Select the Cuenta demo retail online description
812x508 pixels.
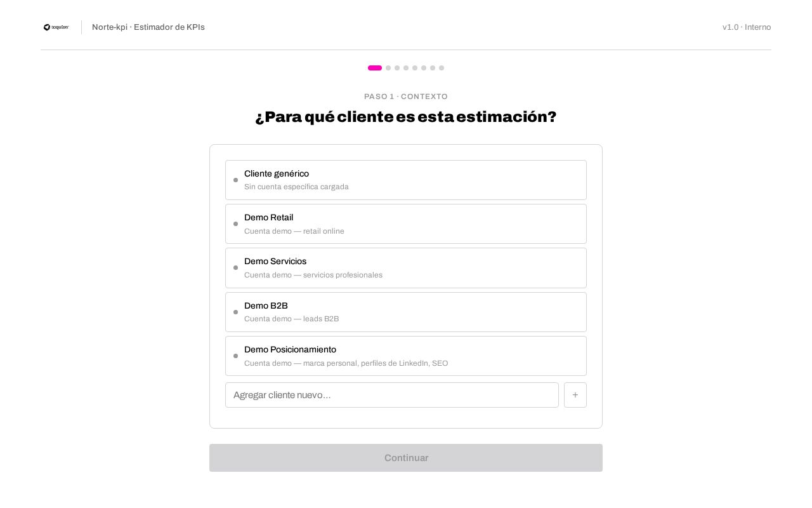(294, 231)
